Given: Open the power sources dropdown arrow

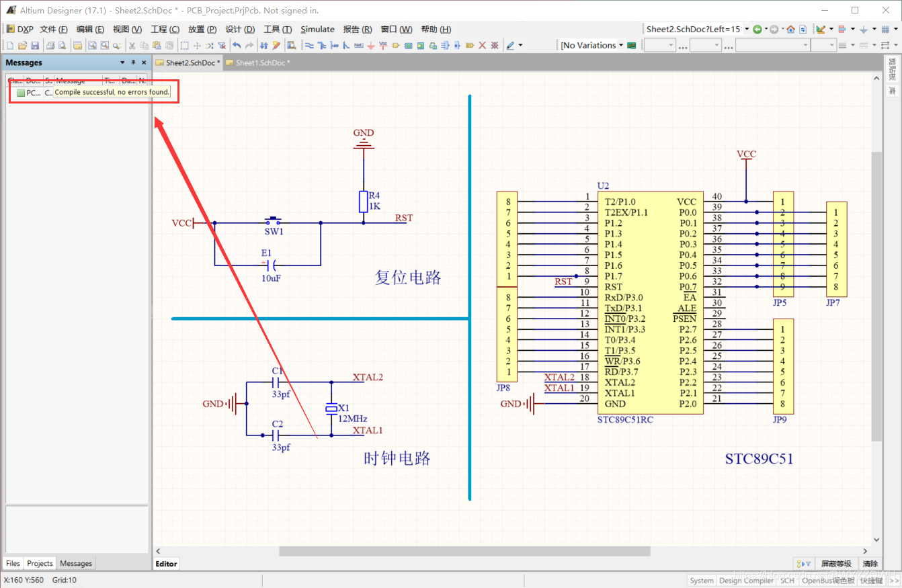Looking at the screenshot, I should tap(874, 29).
